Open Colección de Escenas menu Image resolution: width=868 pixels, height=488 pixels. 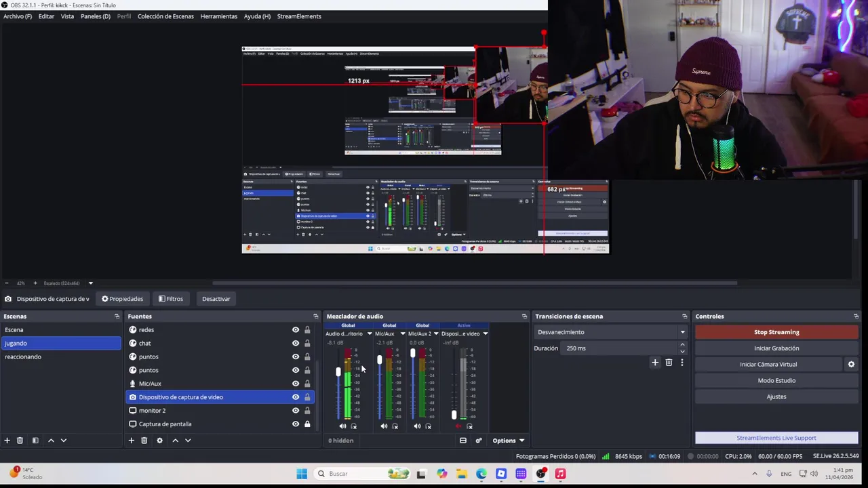165,16
